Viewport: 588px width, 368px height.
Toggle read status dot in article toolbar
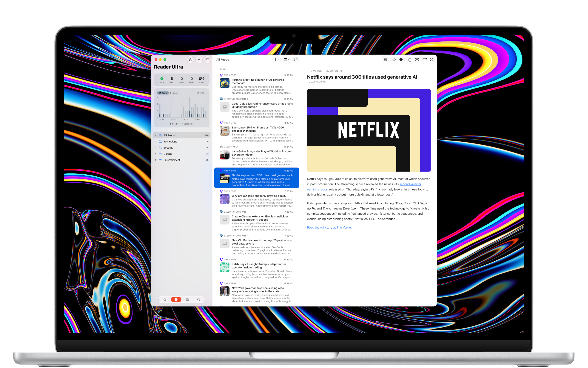pyautogui.click(x=401, y=60)
